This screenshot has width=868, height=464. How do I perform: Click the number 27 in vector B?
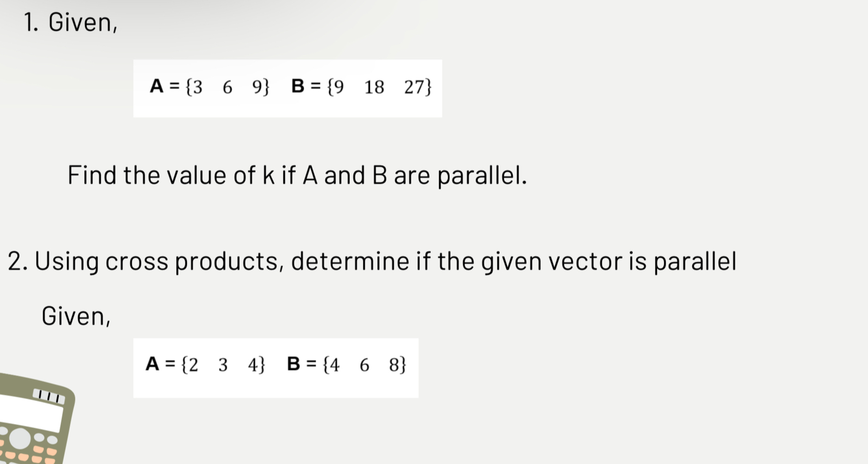[x=414, y=87]
